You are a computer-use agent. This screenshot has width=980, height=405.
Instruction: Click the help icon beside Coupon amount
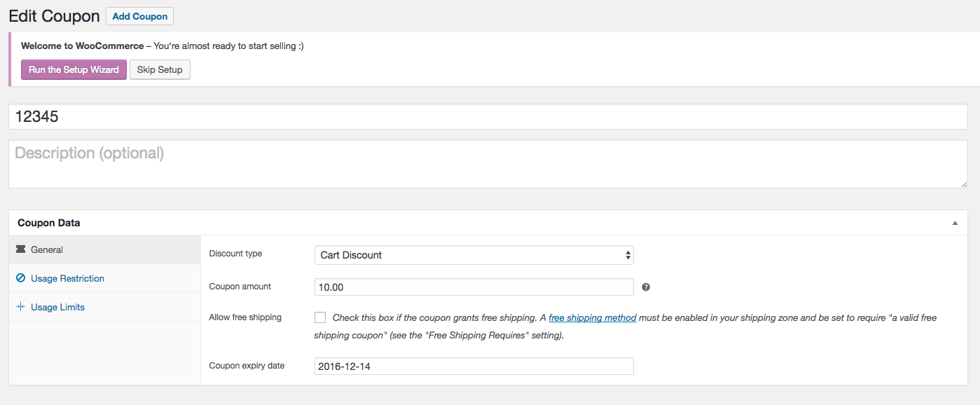coord(645,287)
